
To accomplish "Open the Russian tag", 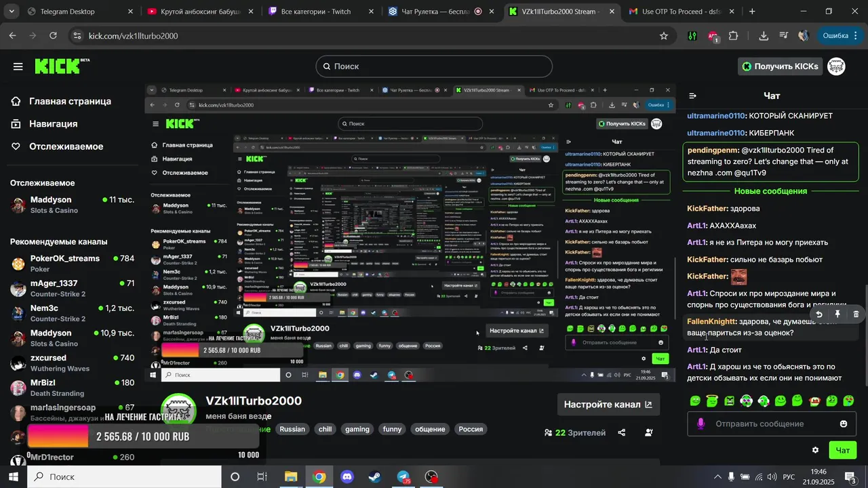I will tap(292, 429).
